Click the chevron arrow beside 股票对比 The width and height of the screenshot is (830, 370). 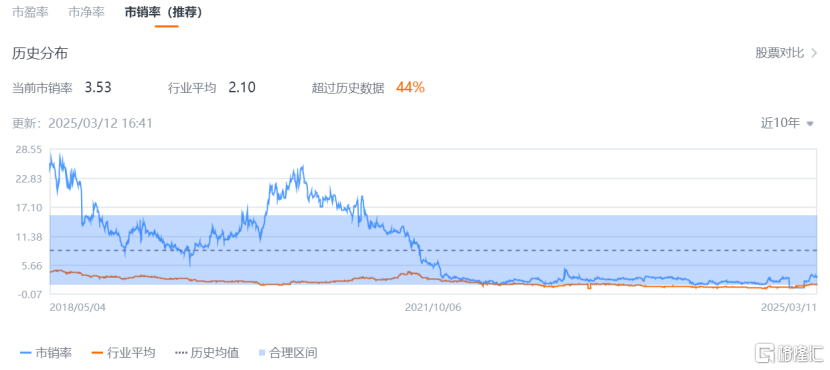pos(814,53)
